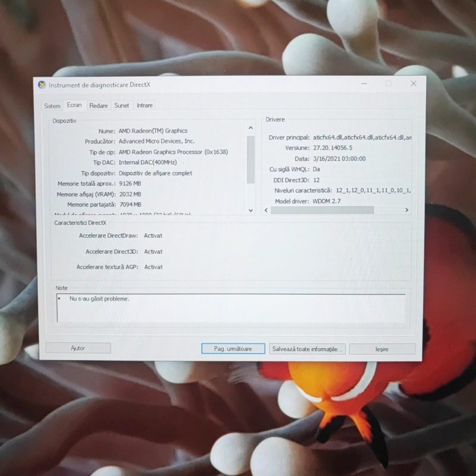
Task: Click the DDI Direct3D value 12
Action: click(317, 180)
